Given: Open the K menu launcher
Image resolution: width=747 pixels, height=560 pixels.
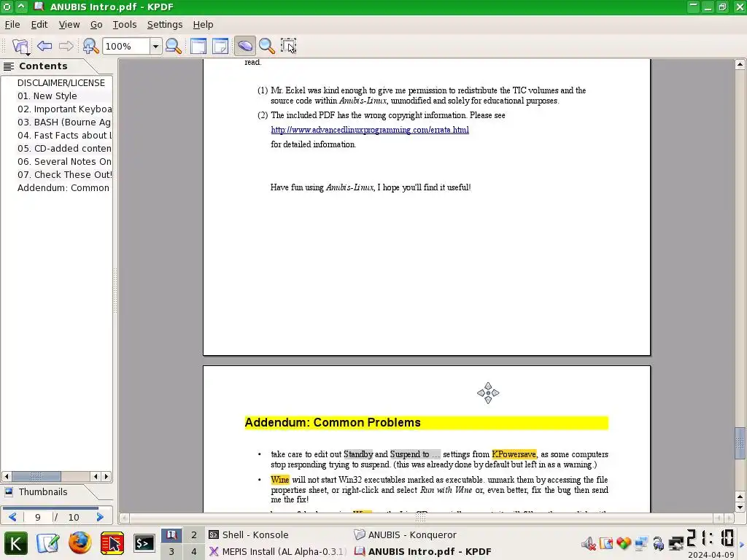Looking at the screenshot, I should (x=16, y=543).
